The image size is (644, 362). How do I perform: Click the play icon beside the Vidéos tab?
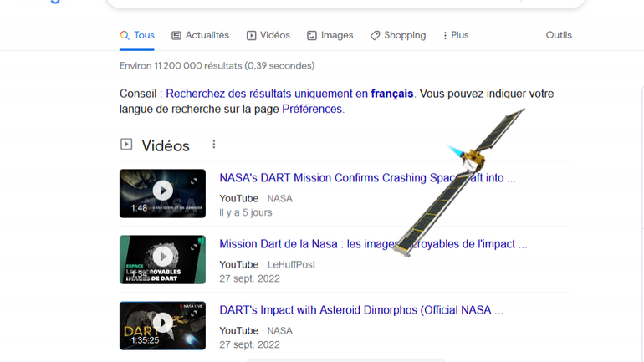tap(251, 36)
